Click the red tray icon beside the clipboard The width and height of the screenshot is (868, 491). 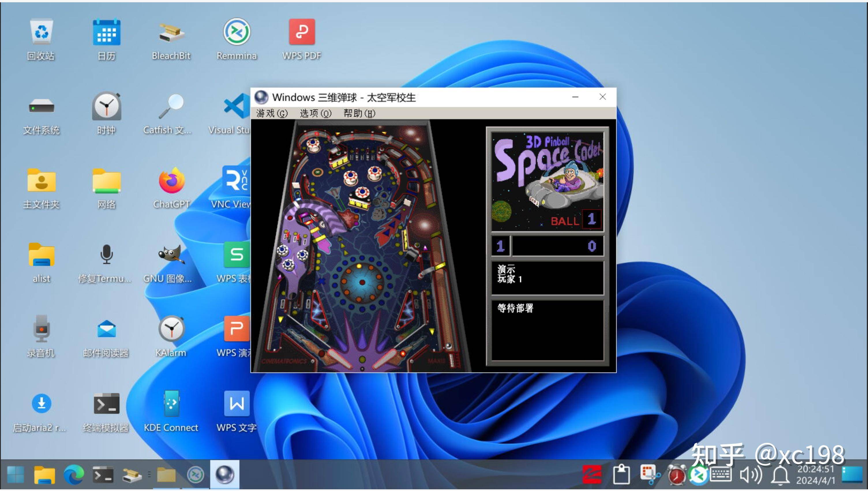(592, 475)
